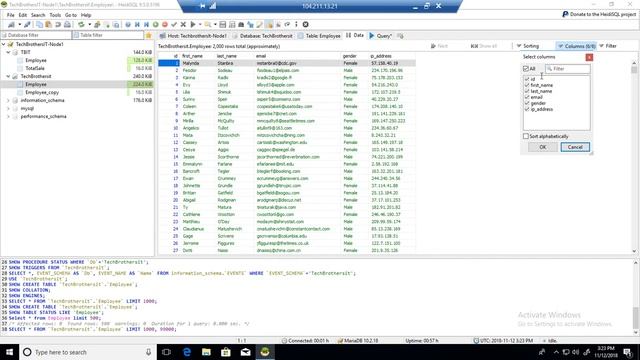The image size is (640, 360).
Task: Click red delete row icon
Action: click(x=165, y=24)
